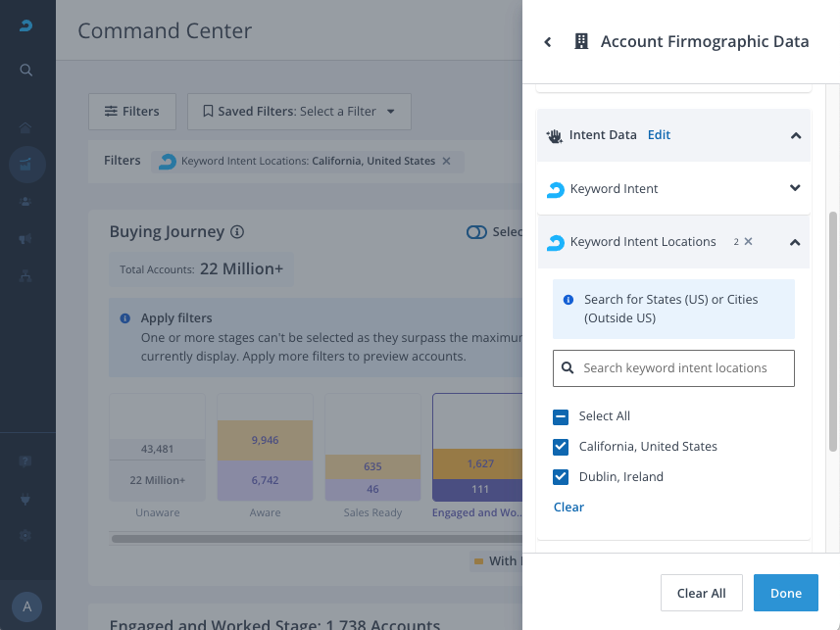Open the Saved Filters dropdown
The image size is (840, 630).
point(299,112)
